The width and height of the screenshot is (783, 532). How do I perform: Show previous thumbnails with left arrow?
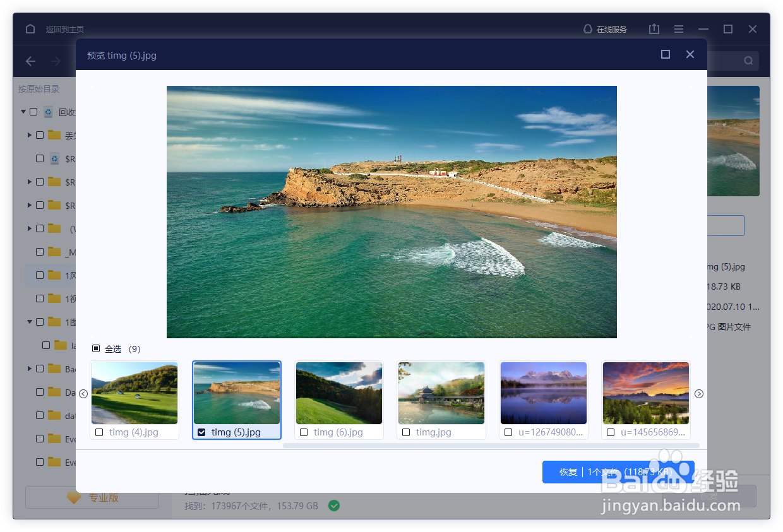pyautogui.click(x=83, y=394)
